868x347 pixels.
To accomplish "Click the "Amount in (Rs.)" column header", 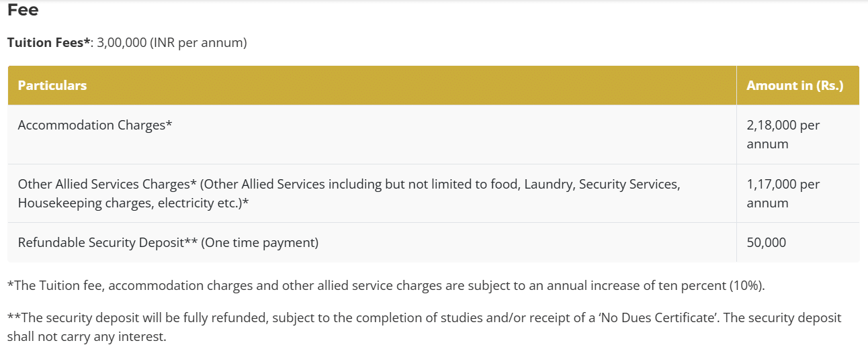I will click(795, 85).
